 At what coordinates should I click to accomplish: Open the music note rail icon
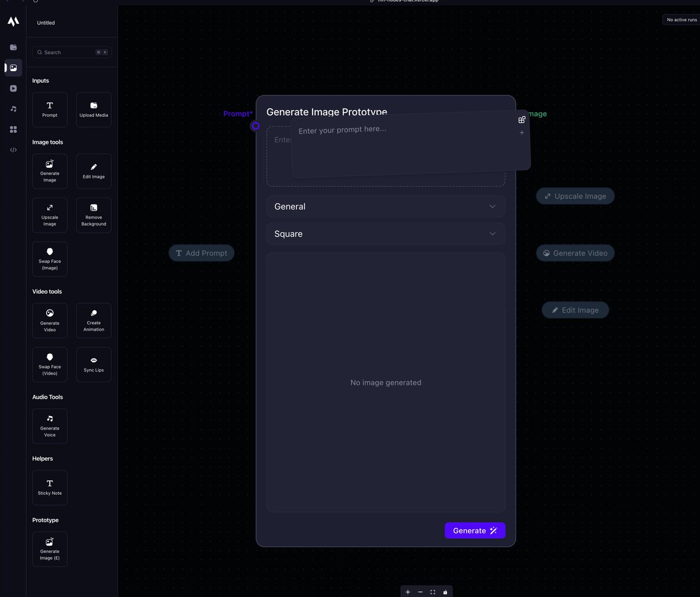click(13, 109)
